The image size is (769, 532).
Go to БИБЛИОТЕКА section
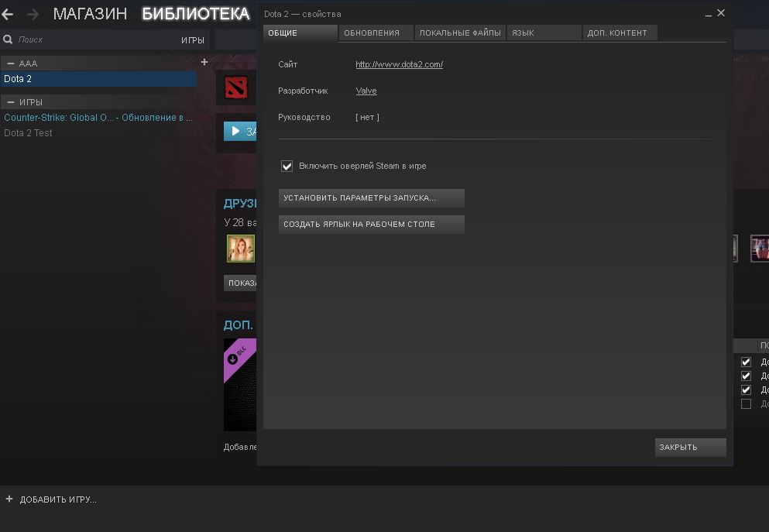point(196,14)
